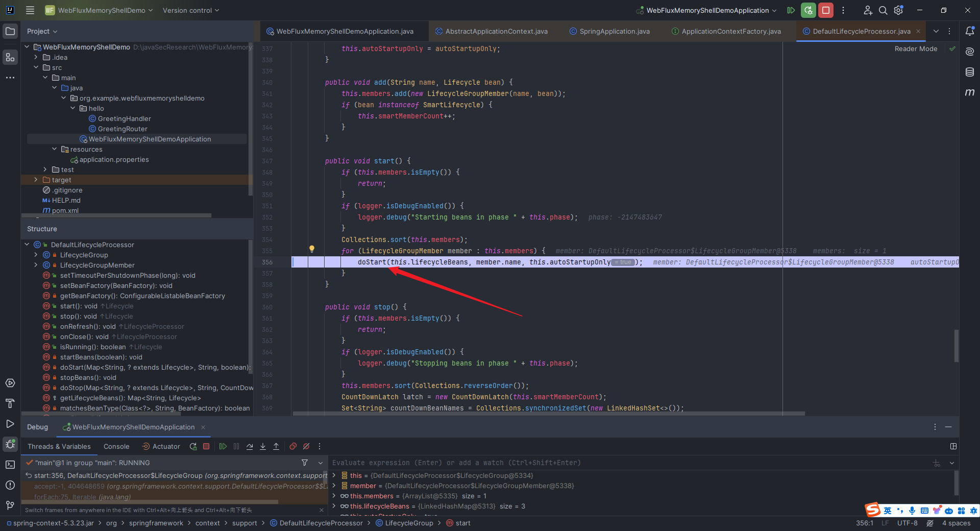Open the Project view options dropdown
The height and width of the screenshot is (531, 980).
point(42,31)
